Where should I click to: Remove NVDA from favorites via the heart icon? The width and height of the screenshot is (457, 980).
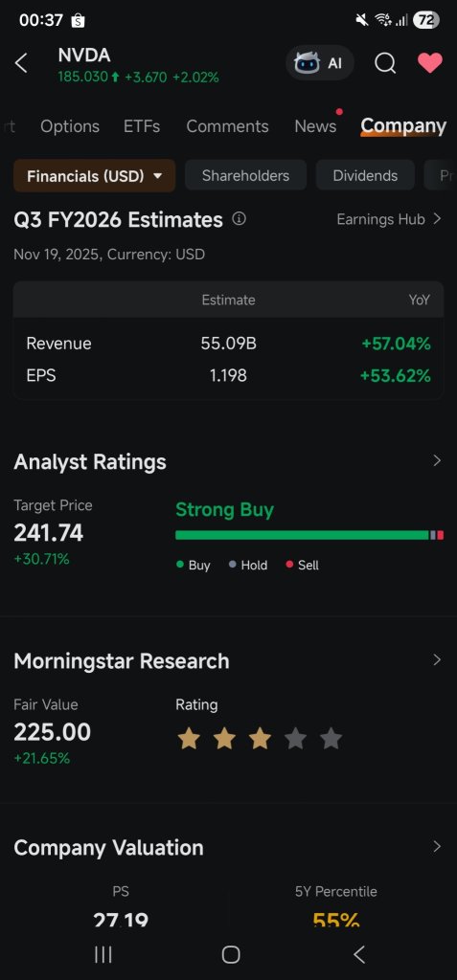point(430,62)
